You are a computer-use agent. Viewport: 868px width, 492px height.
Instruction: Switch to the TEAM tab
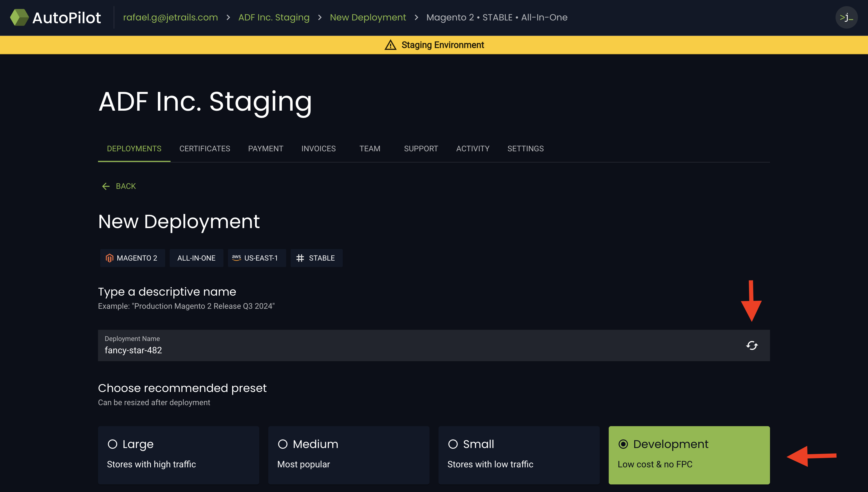click(370, 148)
